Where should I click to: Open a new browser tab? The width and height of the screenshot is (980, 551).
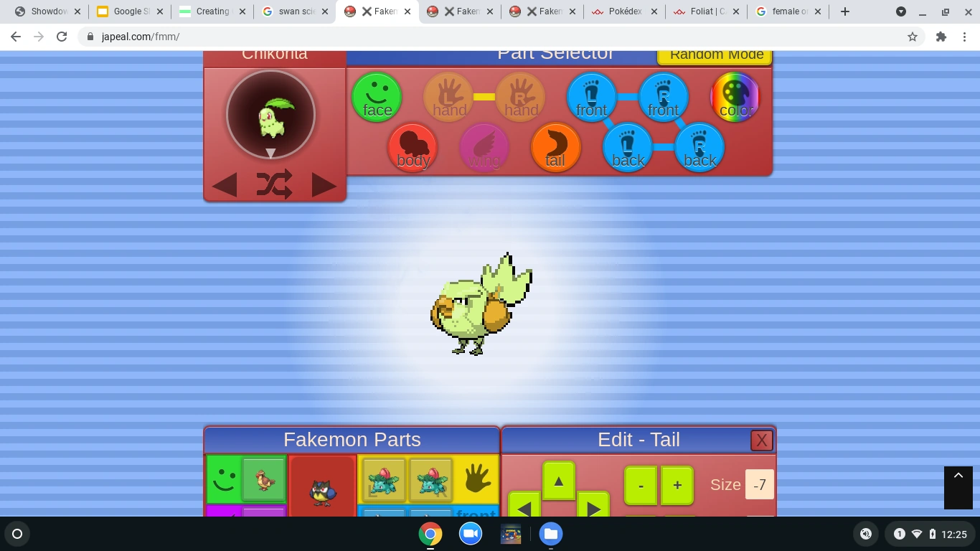click(x=845, y=11)
